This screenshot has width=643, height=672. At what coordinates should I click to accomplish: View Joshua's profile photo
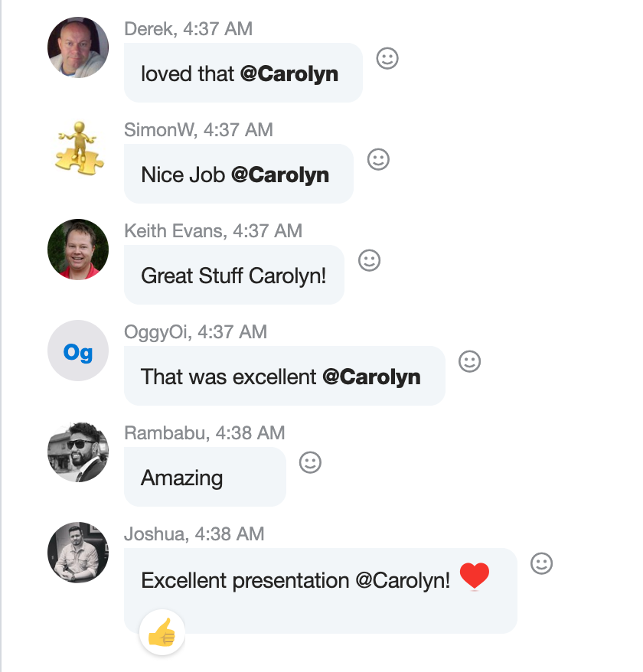(x=78, y=553)
